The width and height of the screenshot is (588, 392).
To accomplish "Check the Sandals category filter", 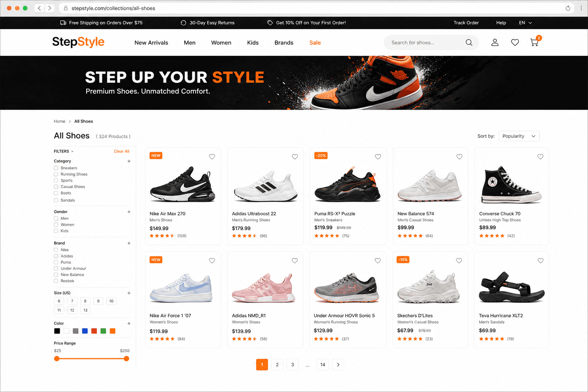I will pyautogui.click(x=56, y=200).
